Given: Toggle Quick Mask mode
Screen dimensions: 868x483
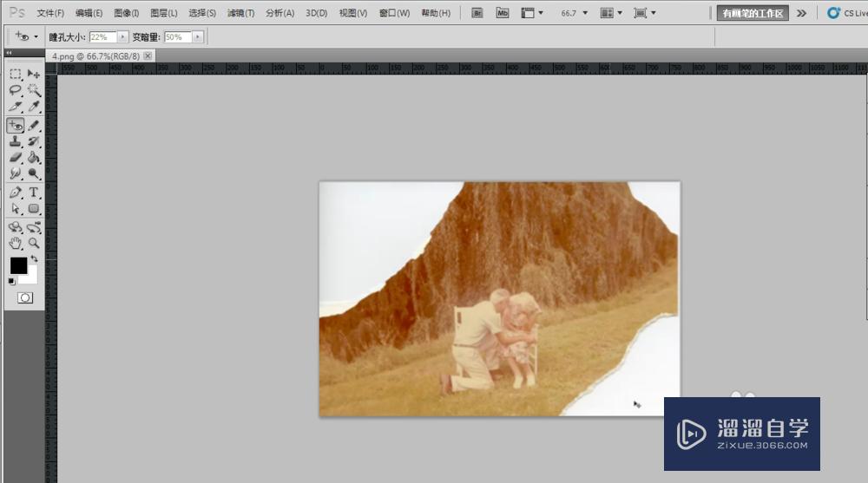Looking at the screenshot, I should (25, 297).
